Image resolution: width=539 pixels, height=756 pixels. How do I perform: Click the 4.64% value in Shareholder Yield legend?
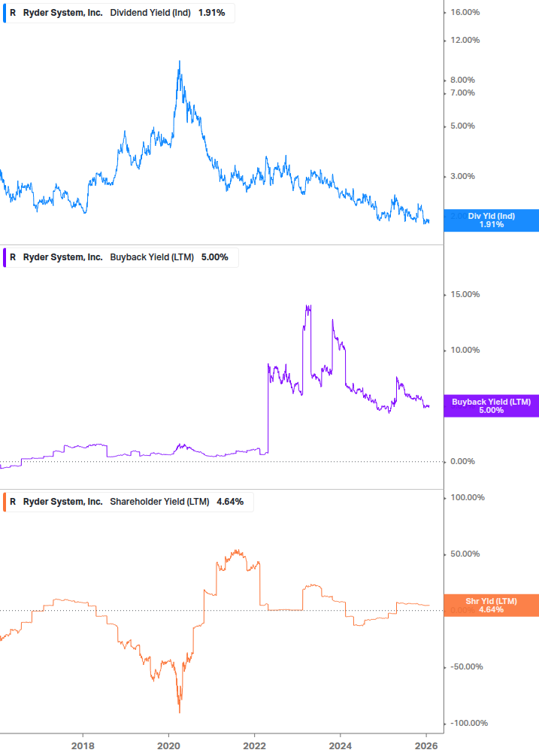click(230, 502)
